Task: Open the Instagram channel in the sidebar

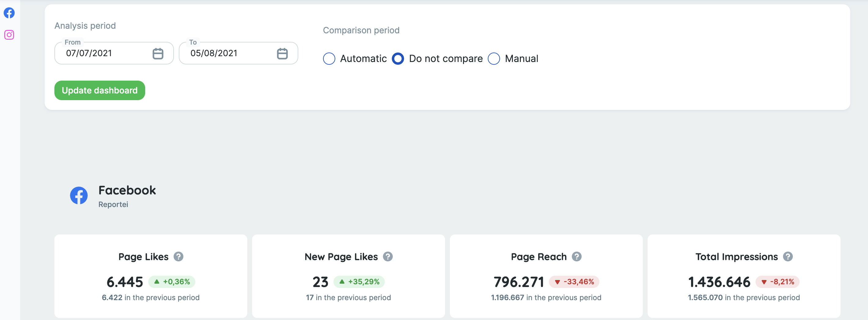Action: pos(9,35)
